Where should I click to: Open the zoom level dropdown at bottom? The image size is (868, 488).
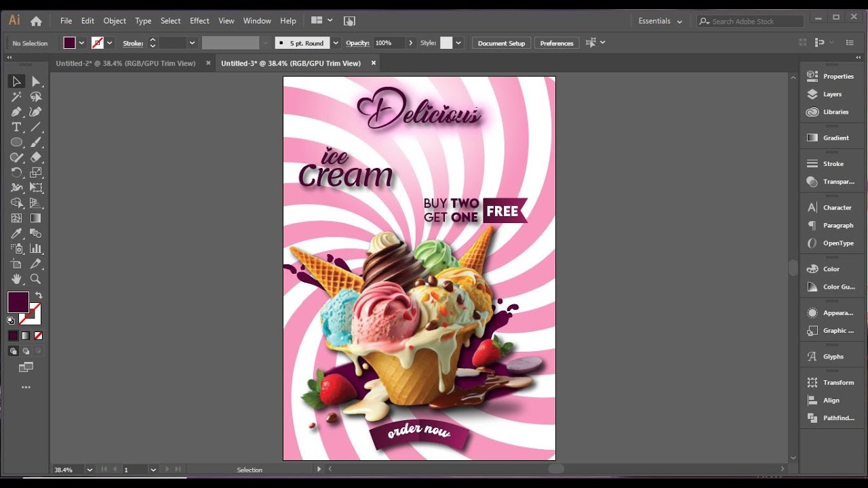90,470
